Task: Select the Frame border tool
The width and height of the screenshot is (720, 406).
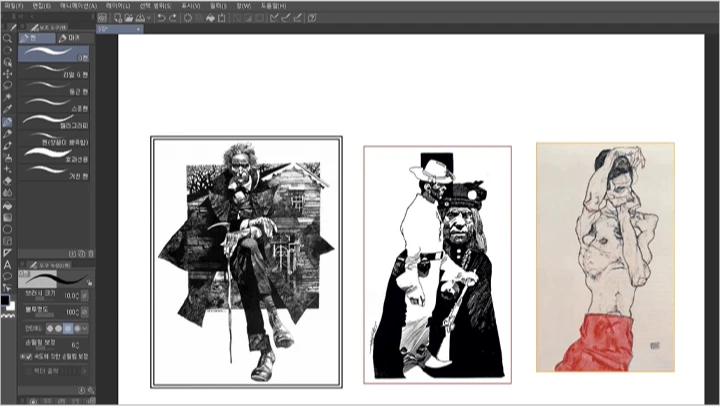Action: (7, 241)
